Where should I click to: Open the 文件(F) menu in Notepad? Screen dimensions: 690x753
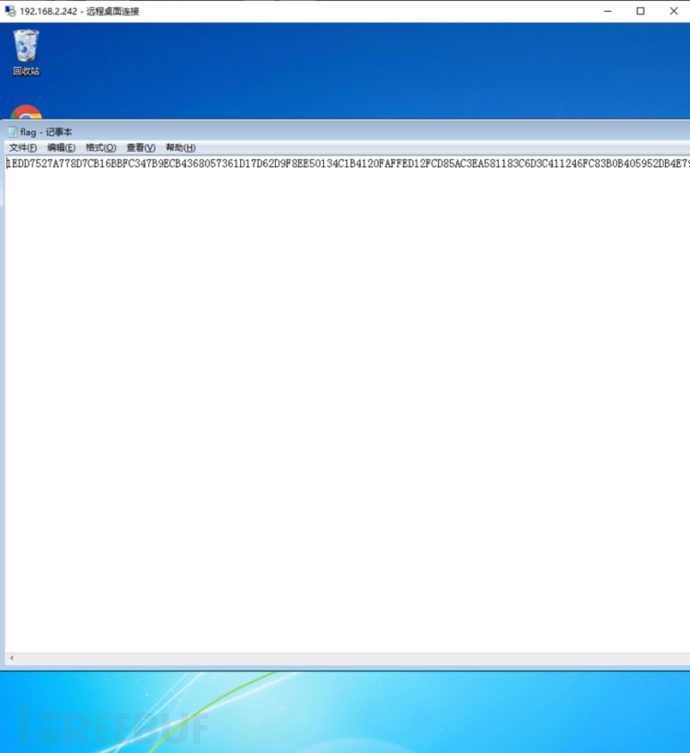coord(23,147)
